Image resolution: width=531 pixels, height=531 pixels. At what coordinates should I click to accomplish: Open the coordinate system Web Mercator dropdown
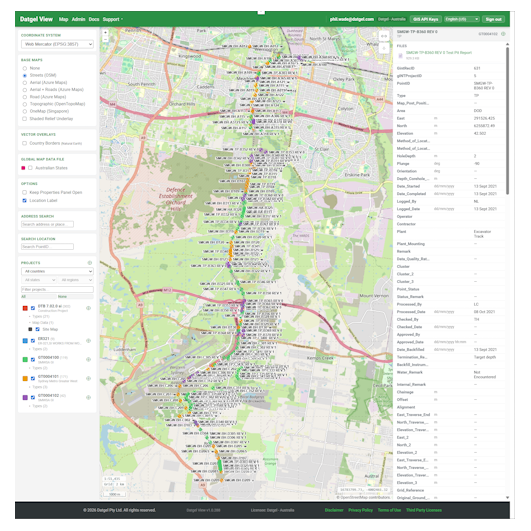[x=57, y=44]
